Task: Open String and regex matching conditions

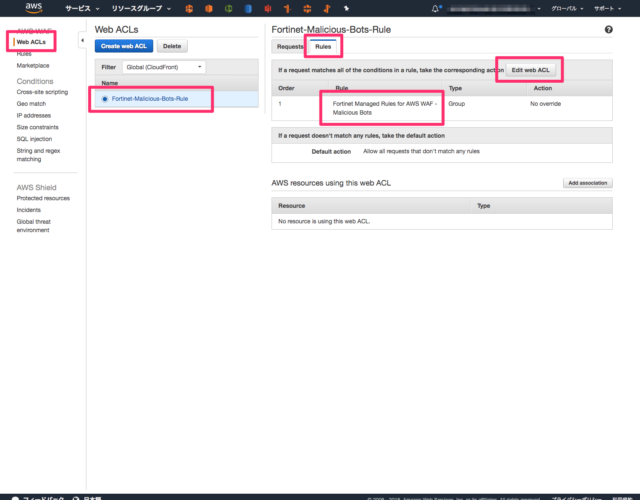Action: click(x=38, y=155)
